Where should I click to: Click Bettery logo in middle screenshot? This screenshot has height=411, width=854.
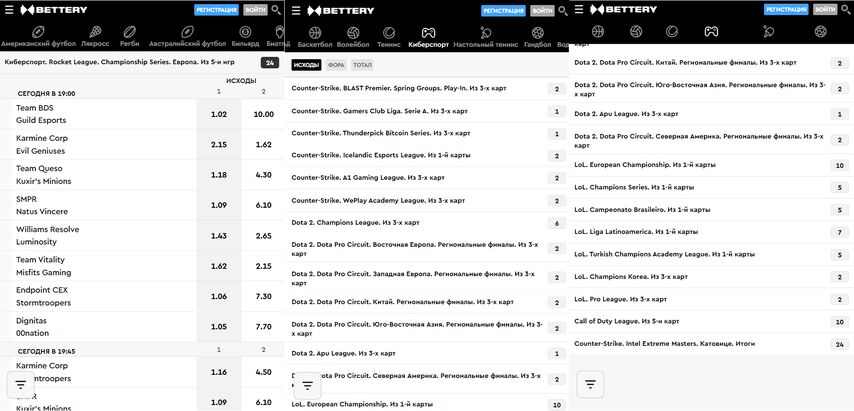pos(340,10)
